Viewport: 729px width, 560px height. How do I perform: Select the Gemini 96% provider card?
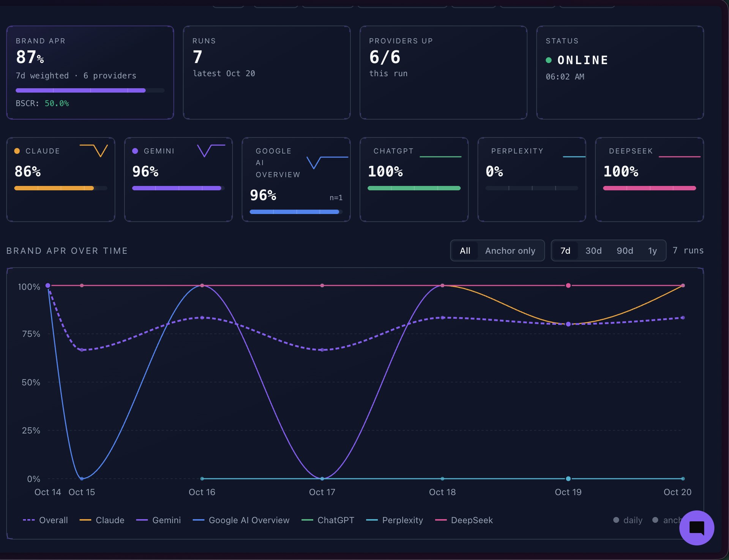178,179
